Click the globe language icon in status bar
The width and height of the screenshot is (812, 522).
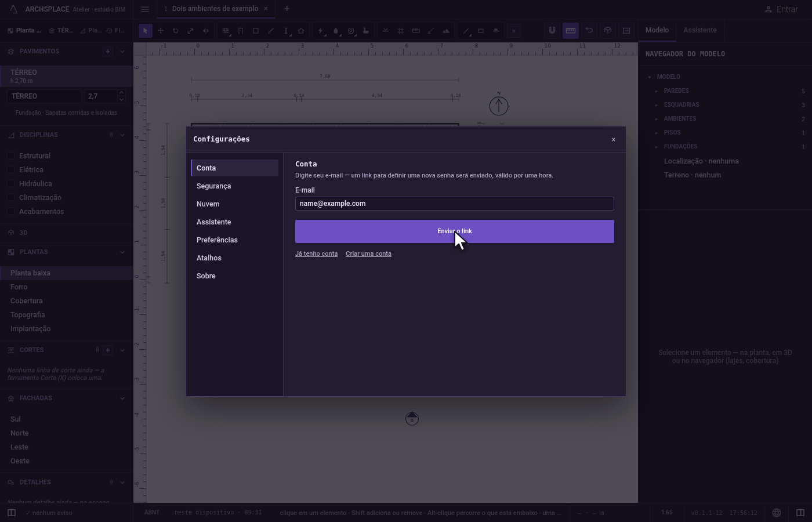click(x=777, y=513)
